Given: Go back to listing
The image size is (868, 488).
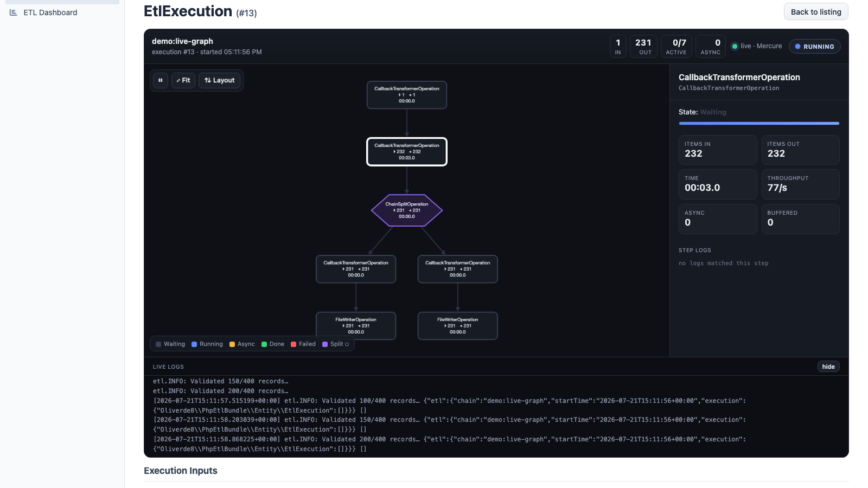Looking at the screenshot, I should point(816,12).
